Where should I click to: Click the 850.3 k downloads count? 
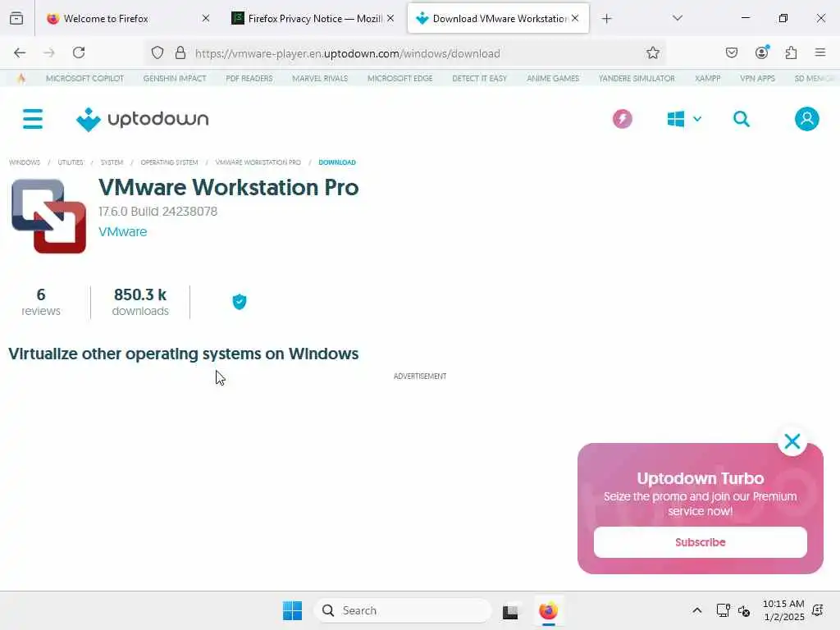[140, 302]
